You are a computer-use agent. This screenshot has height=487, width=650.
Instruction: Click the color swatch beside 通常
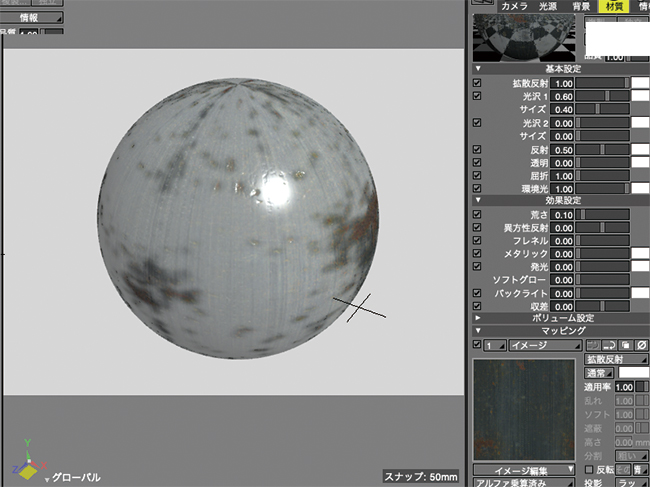point(634,373)
